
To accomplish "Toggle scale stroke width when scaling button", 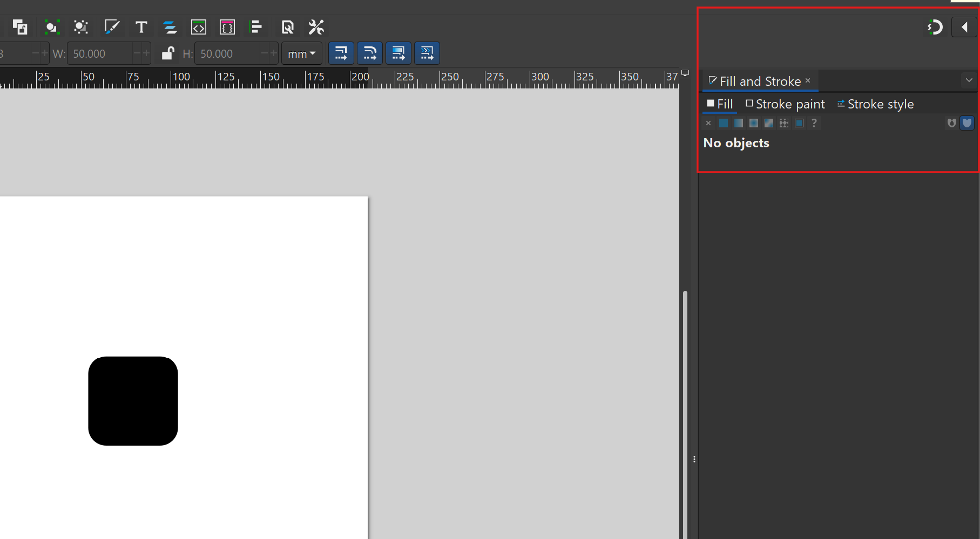I will tap(341, 53).
